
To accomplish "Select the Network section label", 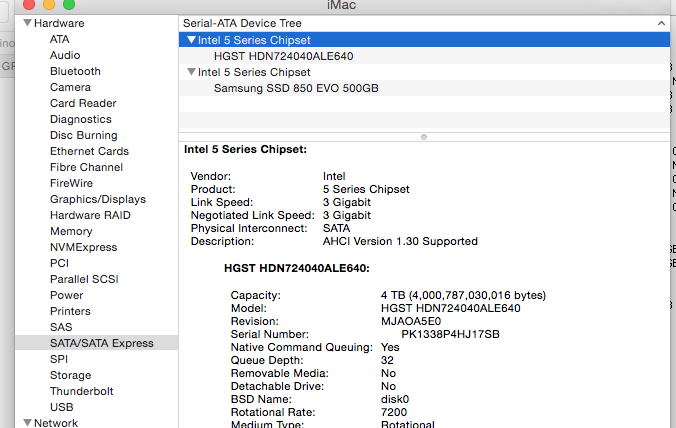I will 56,422.
